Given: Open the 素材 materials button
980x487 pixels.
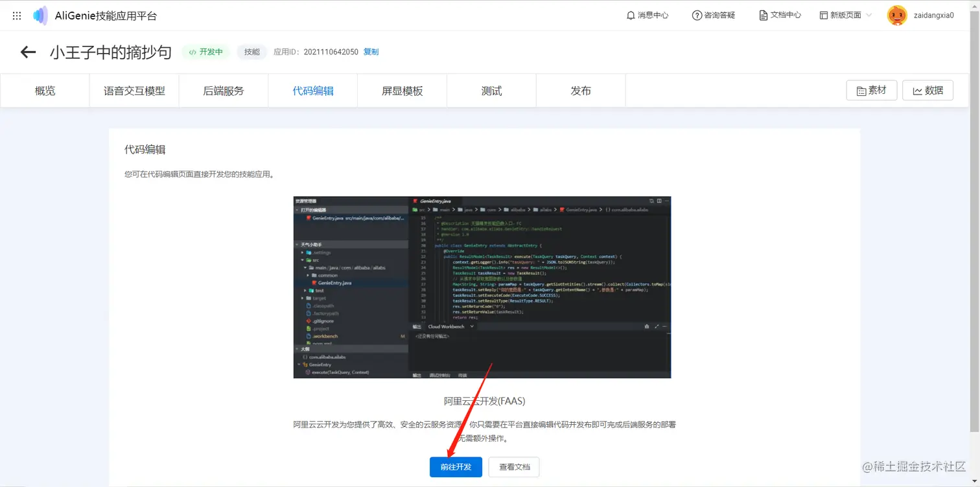Looking at the screenshot, I should [x=872, y=91].
